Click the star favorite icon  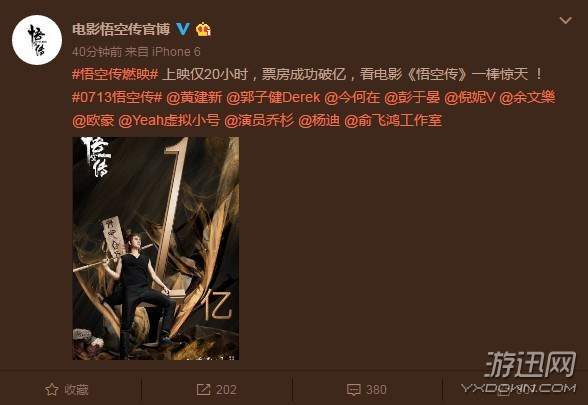click(x=52, y=390)
